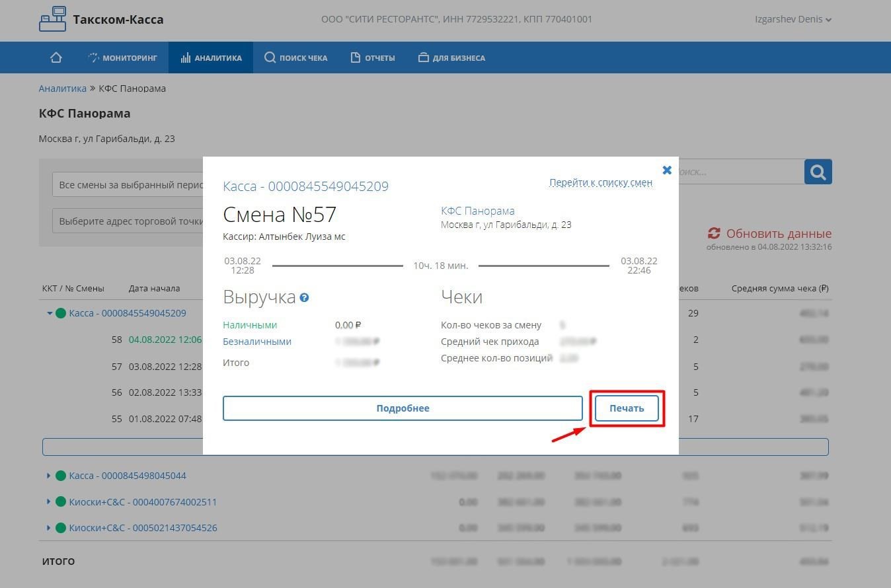Open Киоски+C&C - 0004007674002511 link
Screen dimensions: 891x588
pyautogui.click(x=143, y=502)
